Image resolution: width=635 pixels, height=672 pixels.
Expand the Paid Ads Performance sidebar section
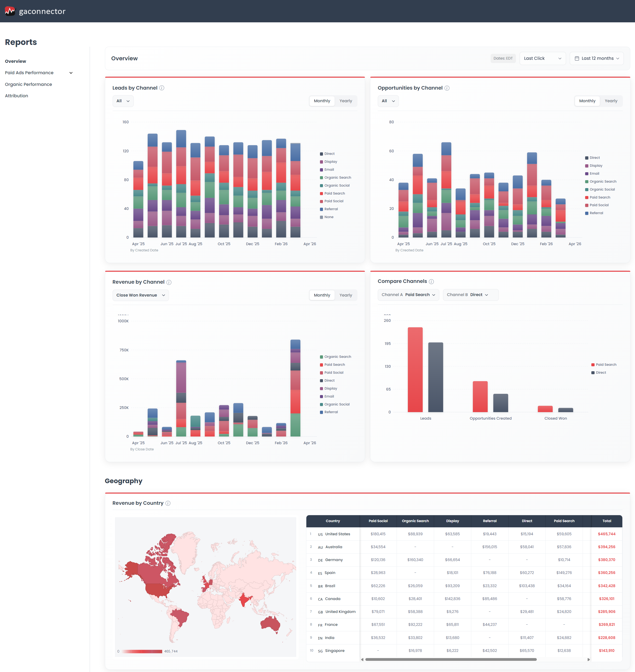70,72
